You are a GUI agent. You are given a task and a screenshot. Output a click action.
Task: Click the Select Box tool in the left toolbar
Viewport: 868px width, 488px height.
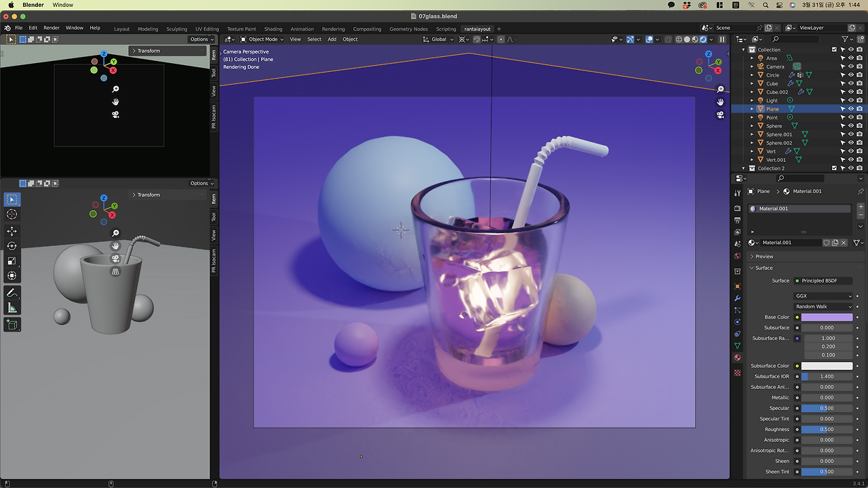[x=12, y=199]
